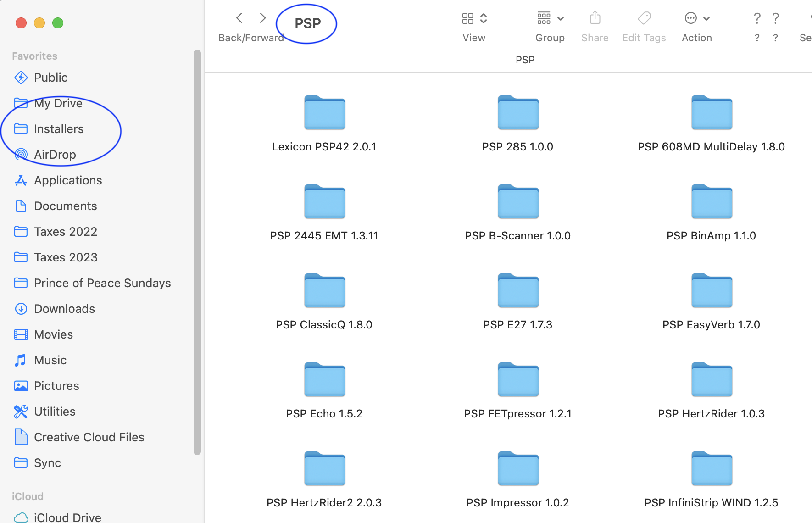Open AirDrop from sidebar
This screenshot has height=523, width=812.
point(55,155)
